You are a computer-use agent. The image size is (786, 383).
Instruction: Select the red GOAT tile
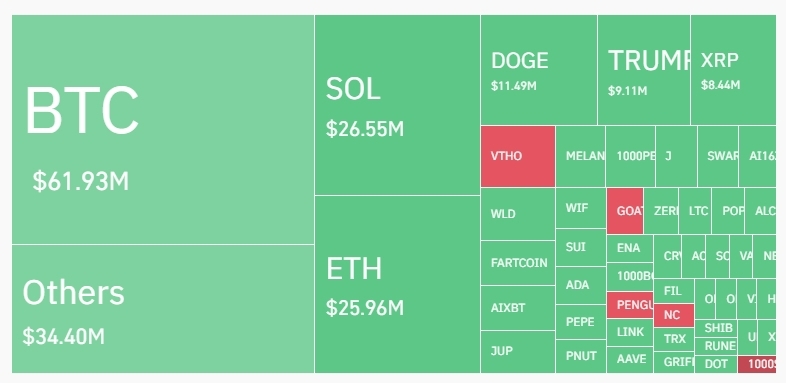click(625, 211)
